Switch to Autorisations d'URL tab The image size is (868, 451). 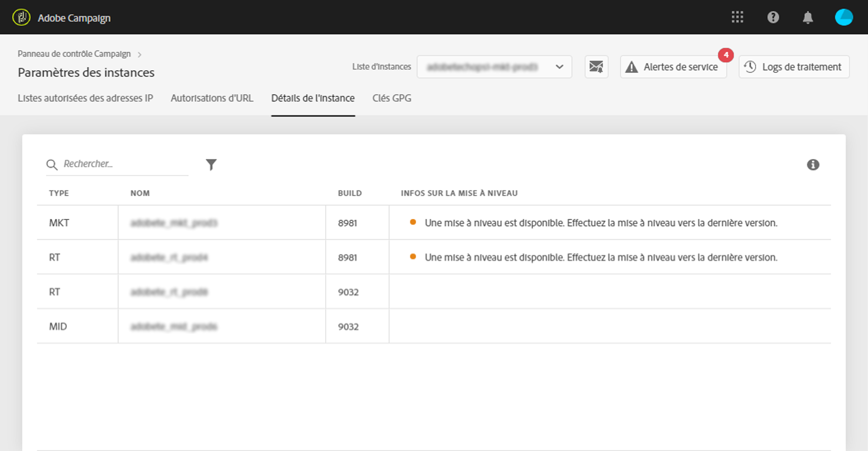pos(212,98)
